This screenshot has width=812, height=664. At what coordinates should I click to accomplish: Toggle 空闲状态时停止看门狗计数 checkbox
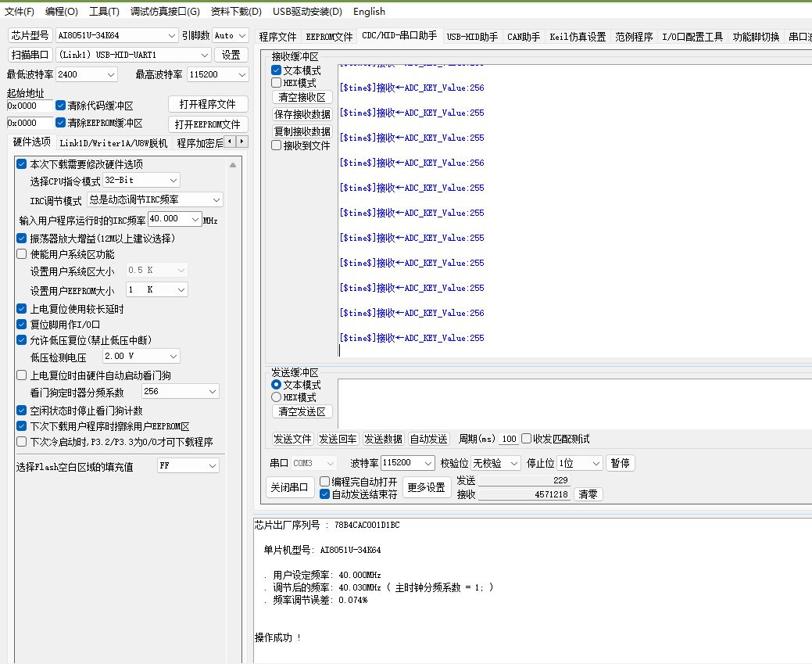[21, 410]
